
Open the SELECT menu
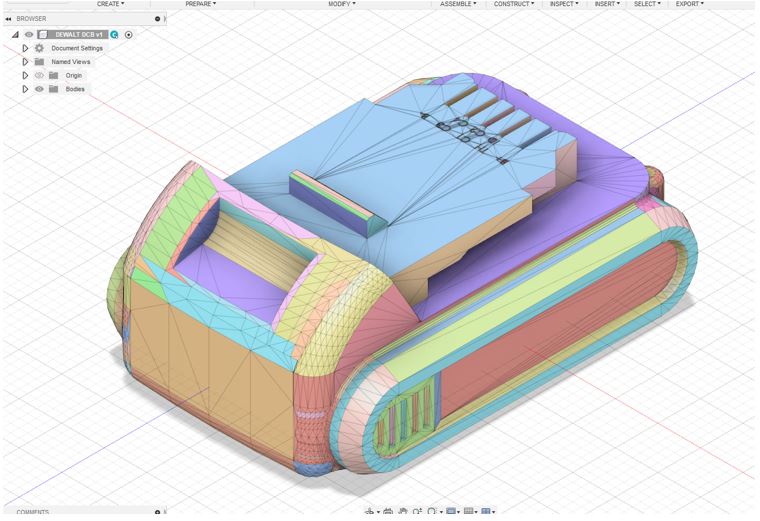point(647,4)
